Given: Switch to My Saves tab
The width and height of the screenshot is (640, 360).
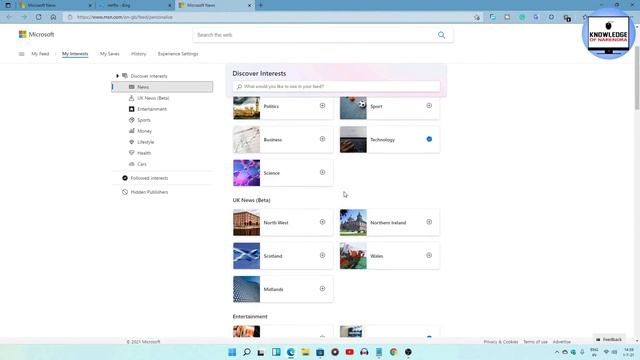Looking at the screenshot, I should [110, 54].
